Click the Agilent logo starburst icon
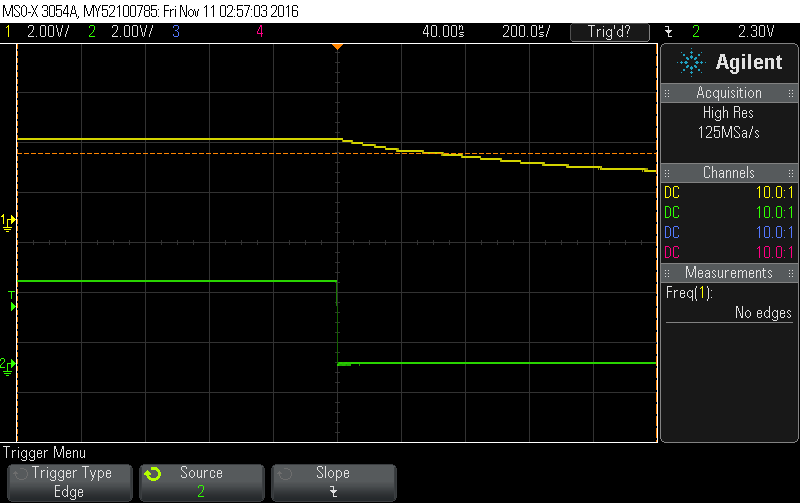This screenshot has width=800, height=503. (691, 63)
